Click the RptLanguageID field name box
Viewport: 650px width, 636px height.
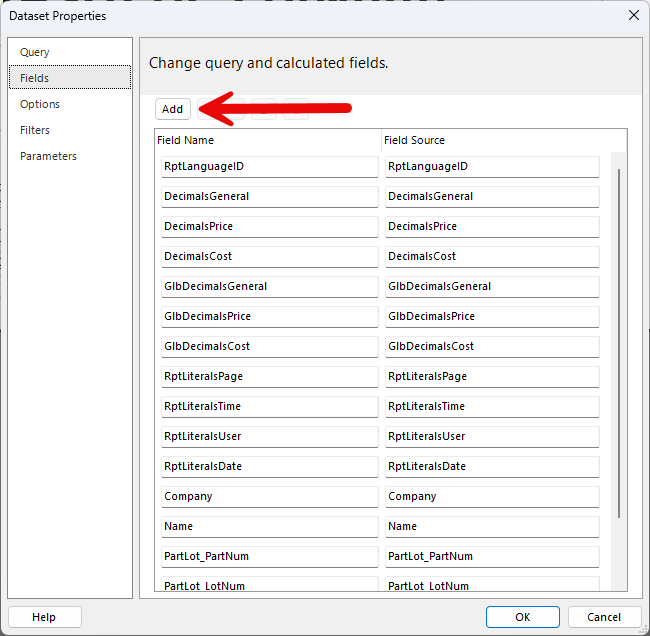click(269, 167)
